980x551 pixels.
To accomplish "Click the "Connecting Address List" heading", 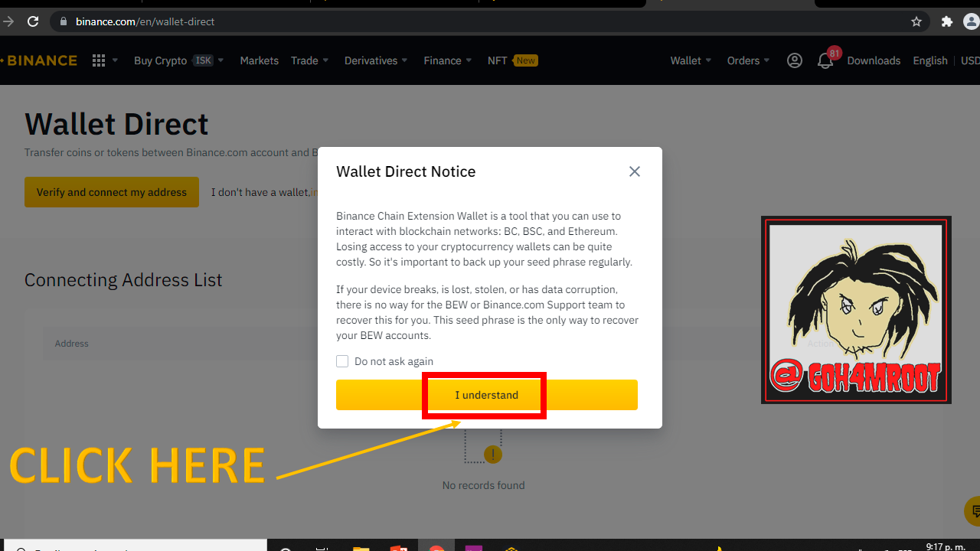I will pyautogui.click(x=123, y=280).
